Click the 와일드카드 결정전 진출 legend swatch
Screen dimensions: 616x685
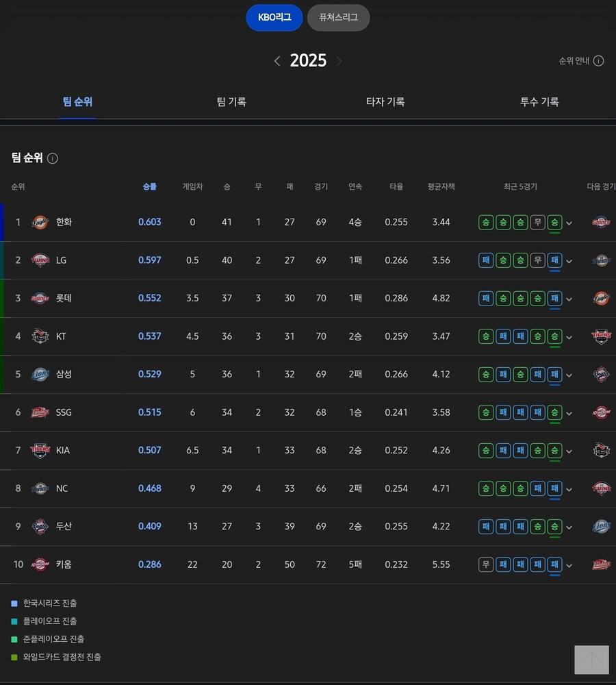click(14, 657)
